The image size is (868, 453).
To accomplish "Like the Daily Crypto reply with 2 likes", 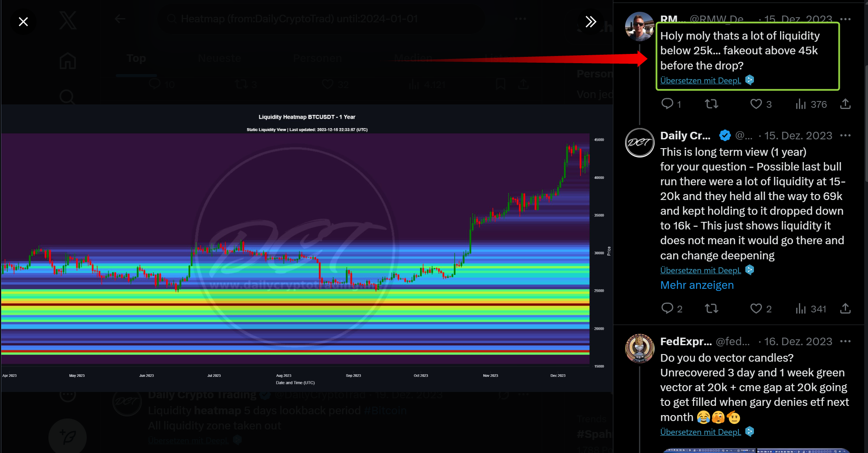I will [x=756, y=309].
